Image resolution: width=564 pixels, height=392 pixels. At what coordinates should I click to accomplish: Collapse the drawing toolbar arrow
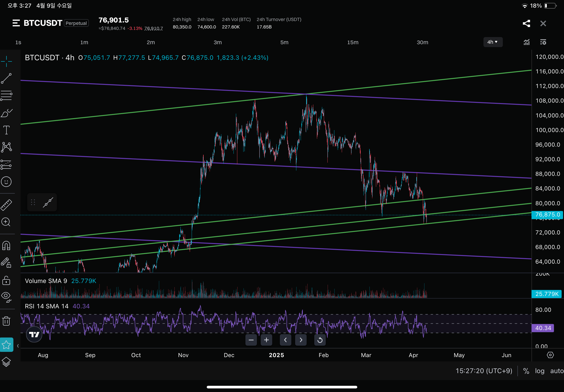tap(18, 346)
